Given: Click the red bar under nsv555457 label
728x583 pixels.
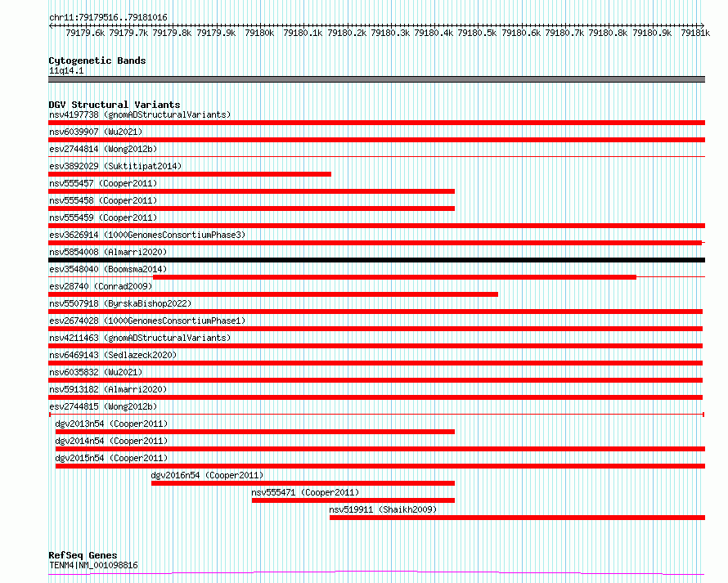Looking at the screenshot, I should click(x=252, y=191).
